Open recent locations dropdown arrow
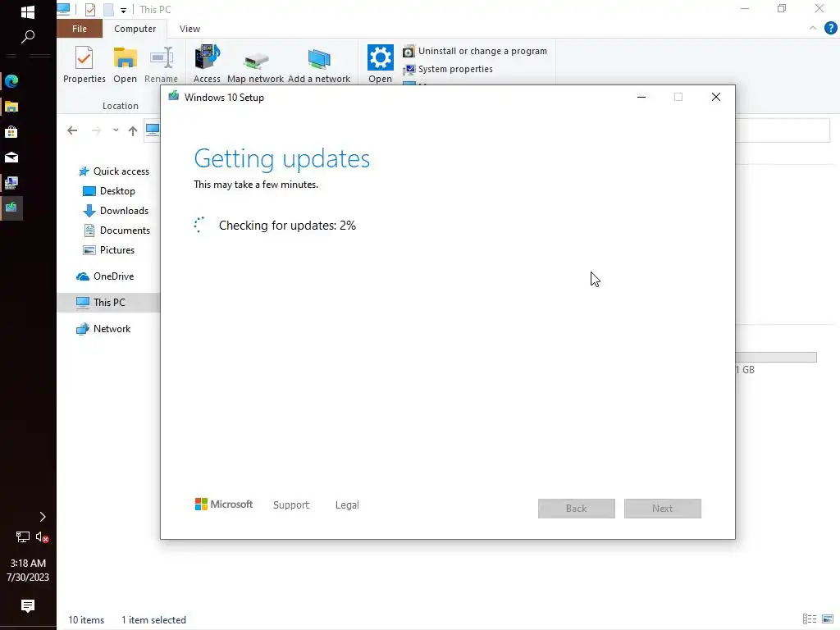 [116, 130]
